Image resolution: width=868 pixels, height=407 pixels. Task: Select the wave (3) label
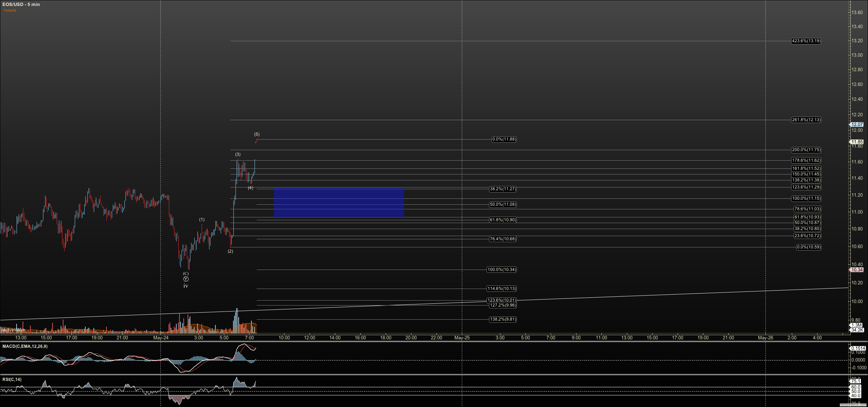238,154
